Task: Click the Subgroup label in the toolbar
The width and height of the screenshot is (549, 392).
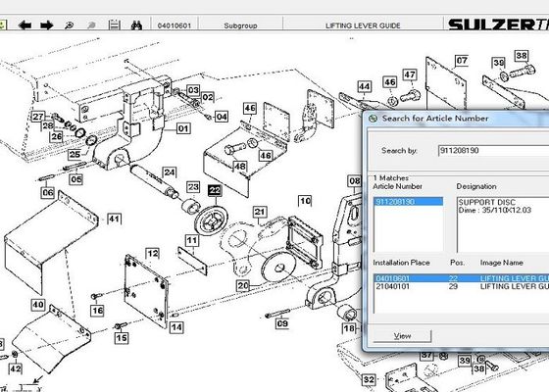Action: point(240,25)
